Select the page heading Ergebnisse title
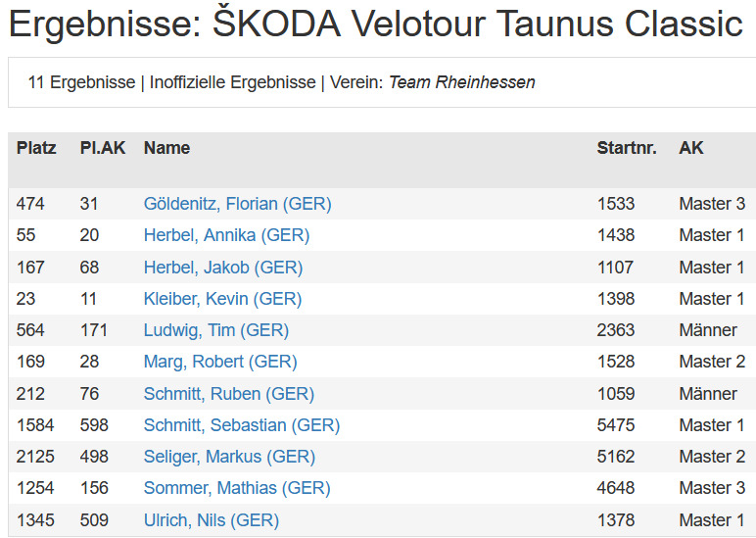Screen dimensions: 756x538 tap(376, 24)
